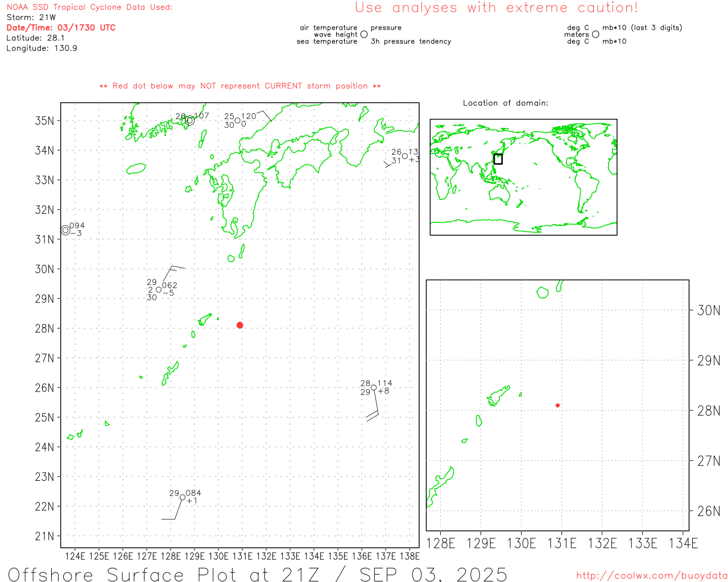Click 131E label on zoomed map

click(x=562, y=543)
